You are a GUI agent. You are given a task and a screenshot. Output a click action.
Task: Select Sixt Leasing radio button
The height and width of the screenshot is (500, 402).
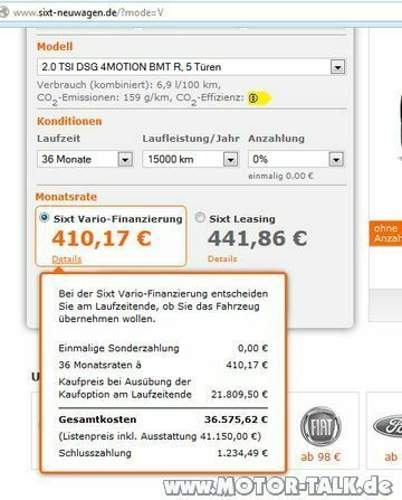pyautogui.click(x=200, y=217)
